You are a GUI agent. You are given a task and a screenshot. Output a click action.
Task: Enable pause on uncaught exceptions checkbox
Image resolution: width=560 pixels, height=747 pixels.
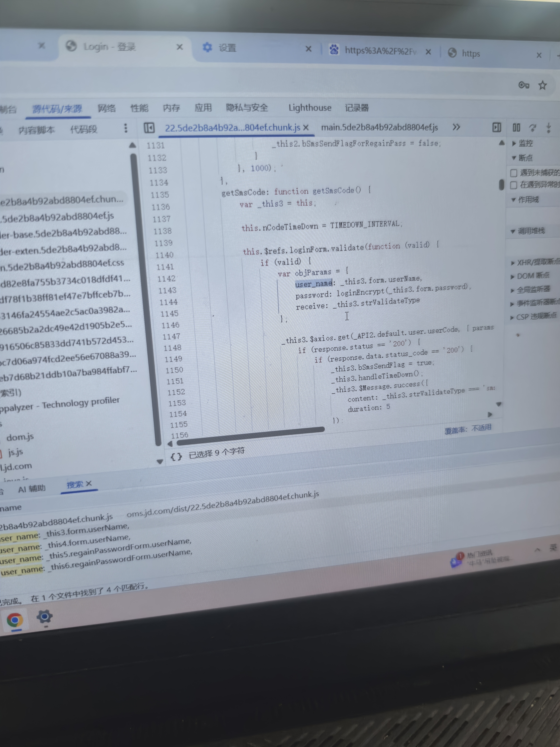point(513,173)
